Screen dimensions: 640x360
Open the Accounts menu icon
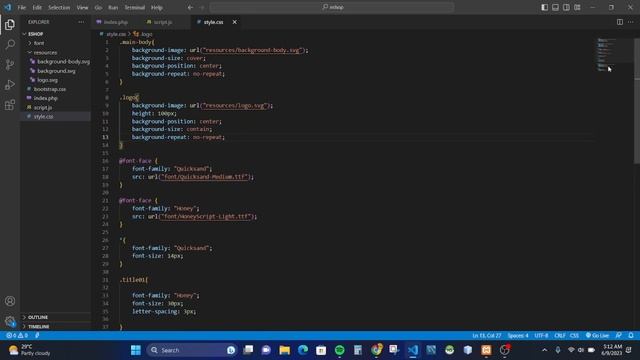(10, 301)
